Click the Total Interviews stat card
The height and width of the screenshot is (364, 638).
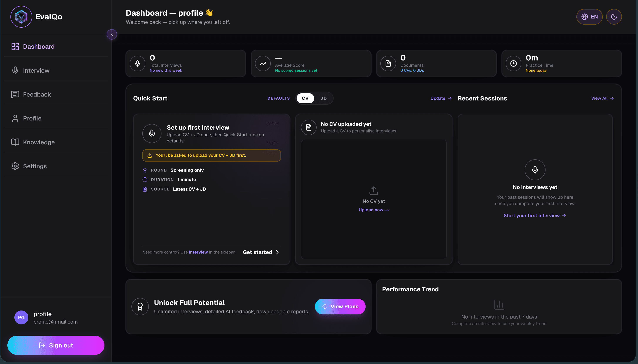[186, 63]
